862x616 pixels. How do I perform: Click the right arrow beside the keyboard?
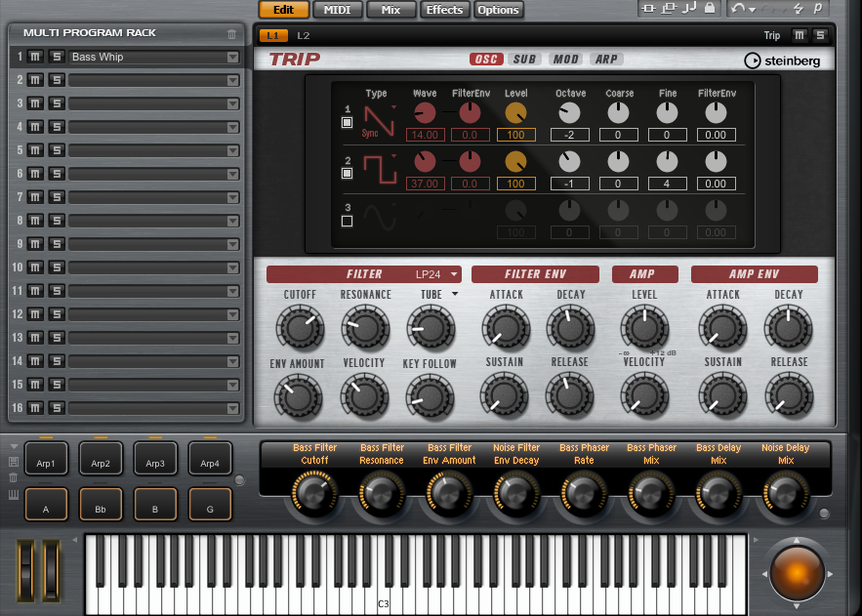tap(756, 540)
